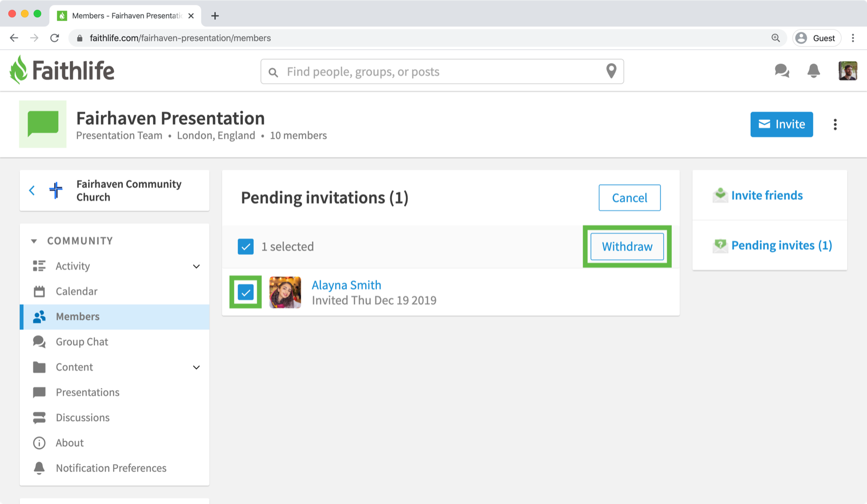Open the Guest profile button
This screenshot has width=867, height=504.
[x=816, y=38]
